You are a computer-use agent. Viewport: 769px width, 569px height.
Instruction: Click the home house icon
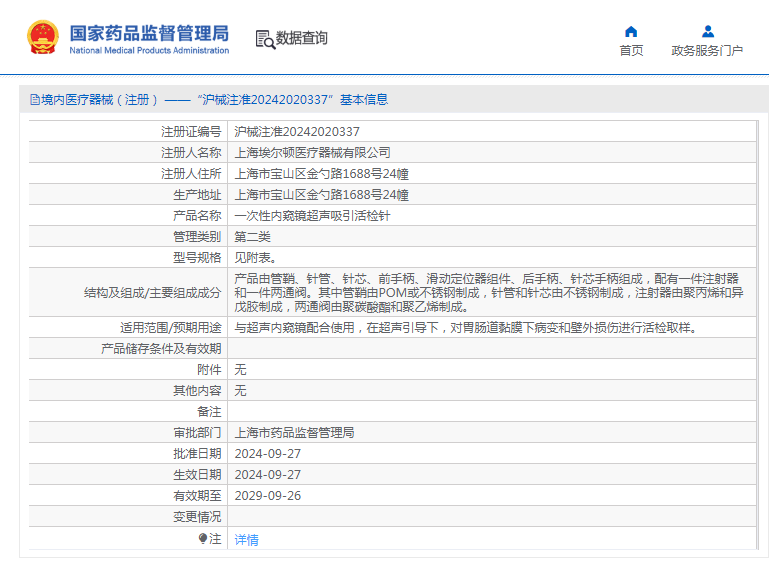pos(631,31)
